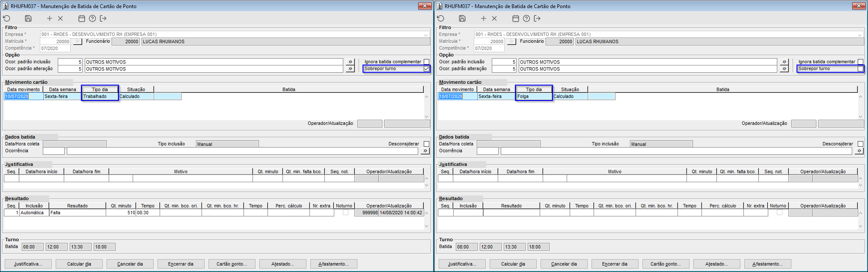Open Matrícula lookup button in right window
Viewport: 868px width, 272px height.
[511, 41]
